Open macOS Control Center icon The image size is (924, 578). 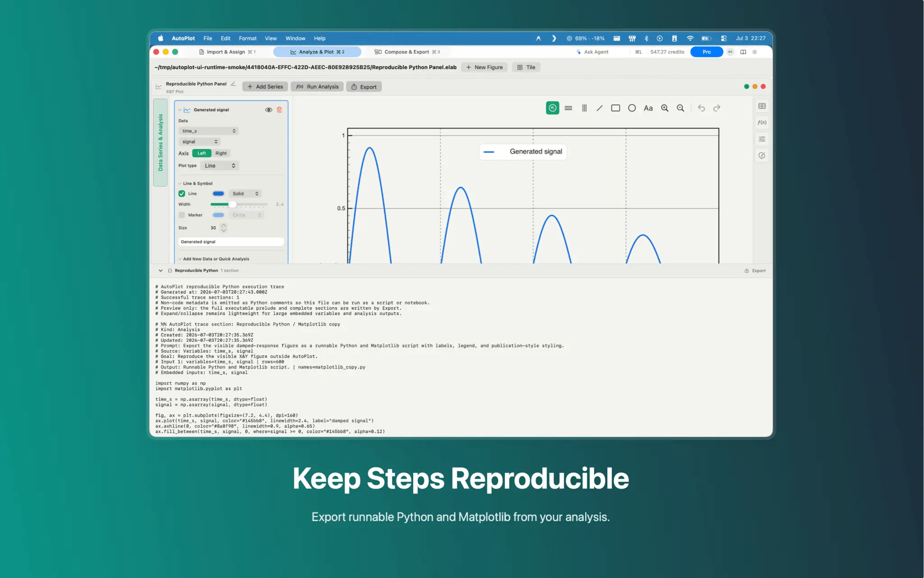click(x=724, y=38)
